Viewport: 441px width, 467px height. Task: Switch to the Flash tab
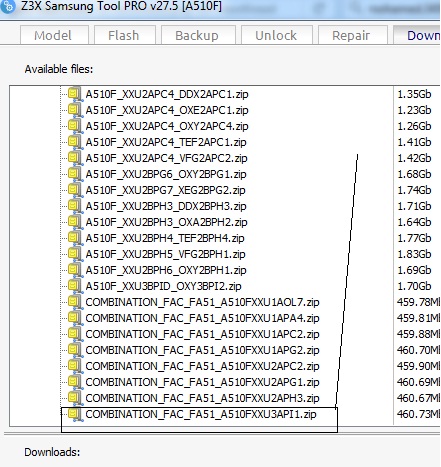pyautogui.click(x=124, y=35)
